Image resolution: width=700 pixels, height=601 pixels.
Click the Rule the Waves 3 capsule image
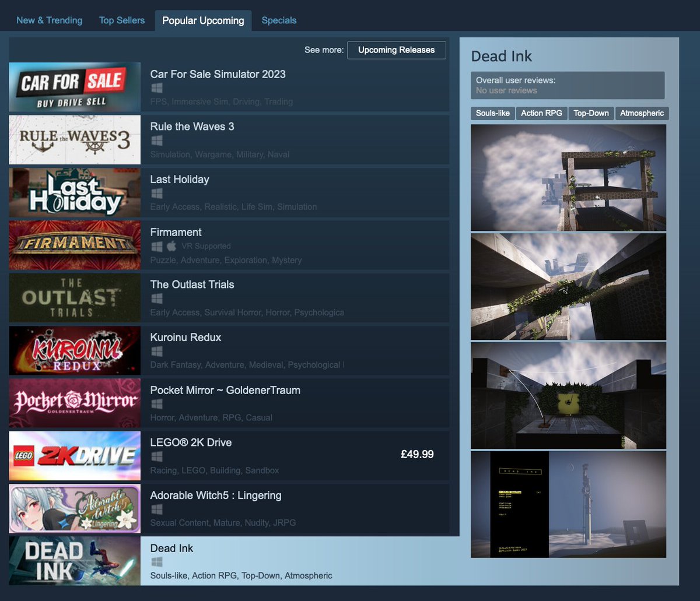[x=75, y=139]
